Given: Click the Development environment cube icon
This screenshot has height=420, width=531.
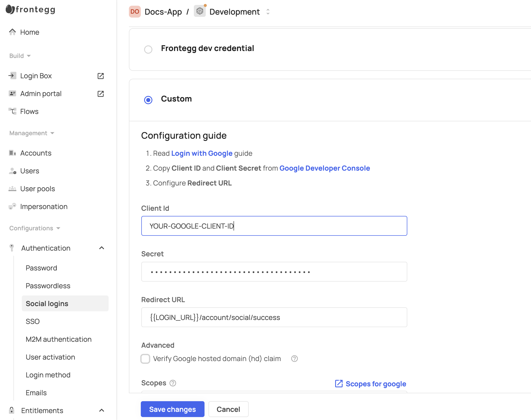Looking at the screenshot, I should pos(200,11).
